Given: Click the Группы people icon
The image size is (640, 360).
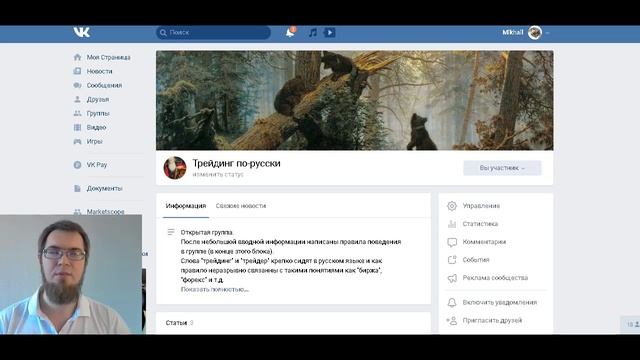Looking at the screenshot, I should point(78,113).
